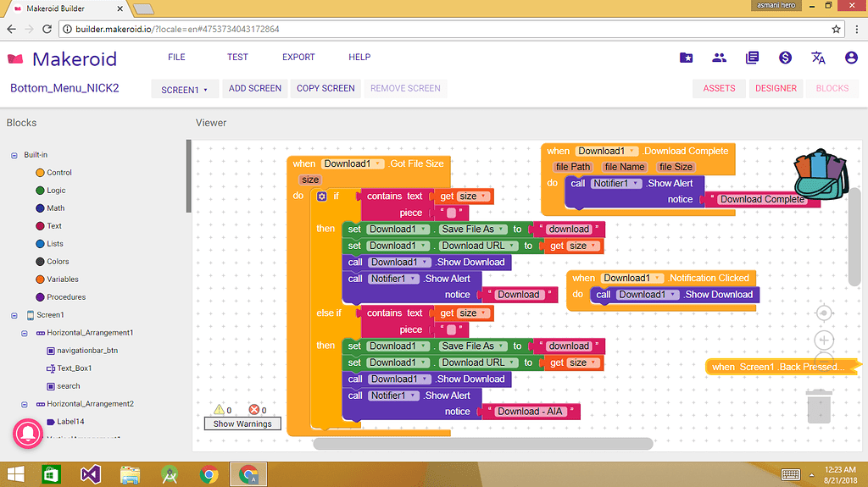This screenshot has width=868, height=487.
Task: Switch to the DESIGNER view
Action: [776, 88]
